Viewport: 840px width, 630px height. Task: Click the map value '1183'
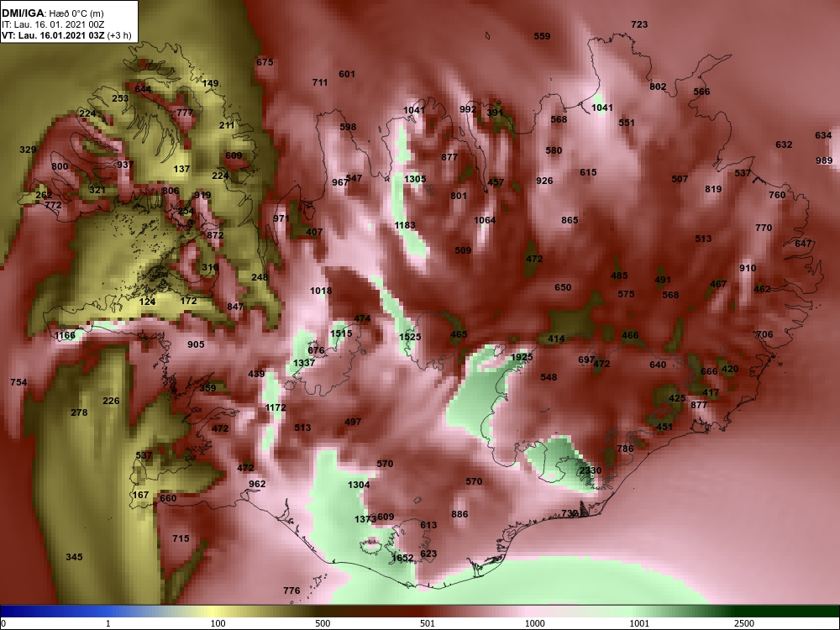[405, 225]
